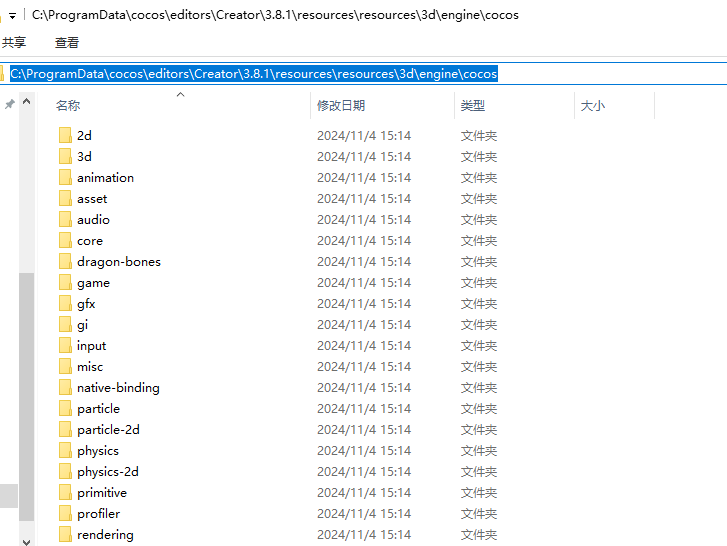This screenshot has width=727, height=546.
Task: Select the '2d' folder name
Action: (84, 135)
